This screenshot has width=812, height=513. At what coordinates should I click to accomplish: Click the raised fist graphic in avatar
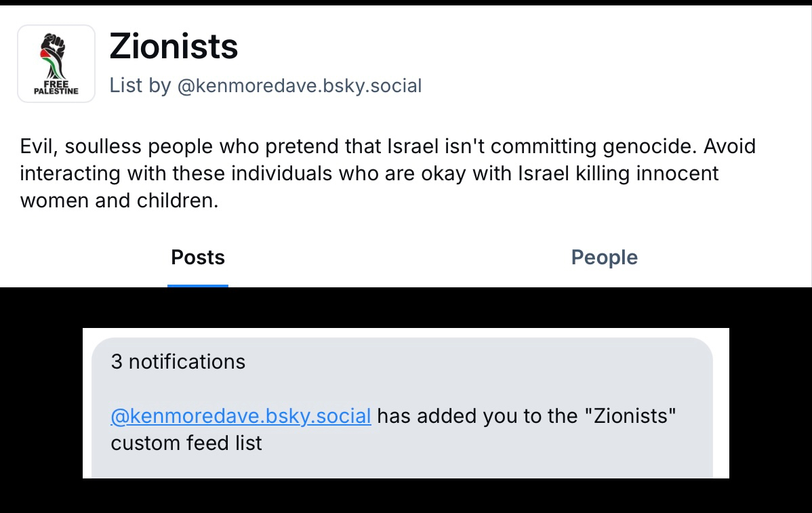[x=53, y=56]
